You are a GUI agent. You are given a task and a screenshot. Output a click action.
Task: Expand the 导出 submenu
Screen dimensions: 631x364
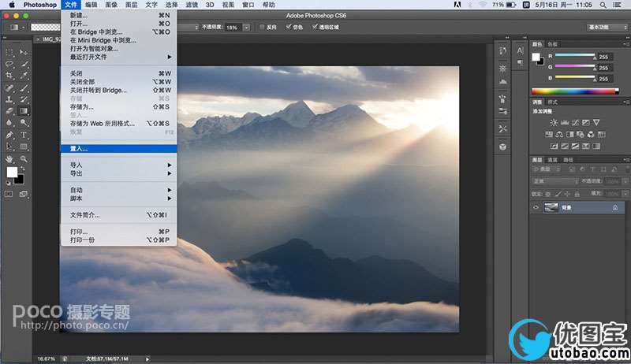point(119,173)
